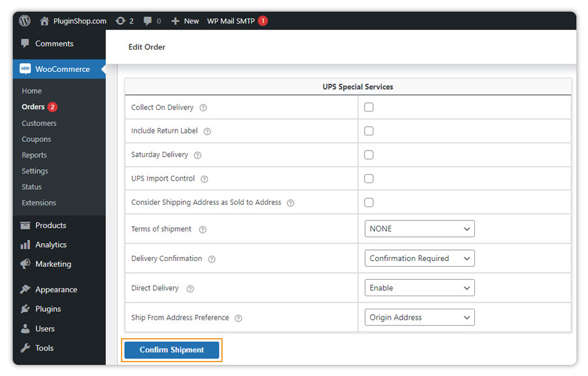Open the Orders submenu item

click(x=33, y=107)
